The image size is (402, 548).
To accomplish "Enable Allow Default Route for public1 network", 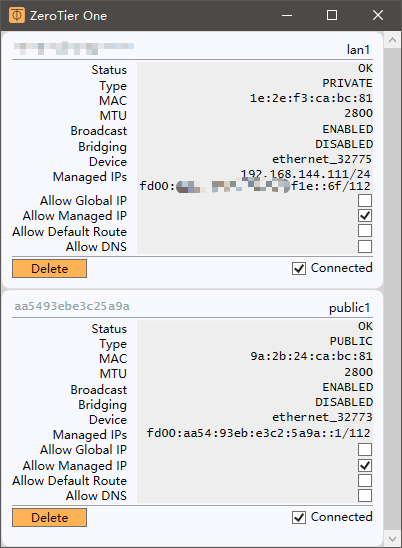I will pos(365,480).
